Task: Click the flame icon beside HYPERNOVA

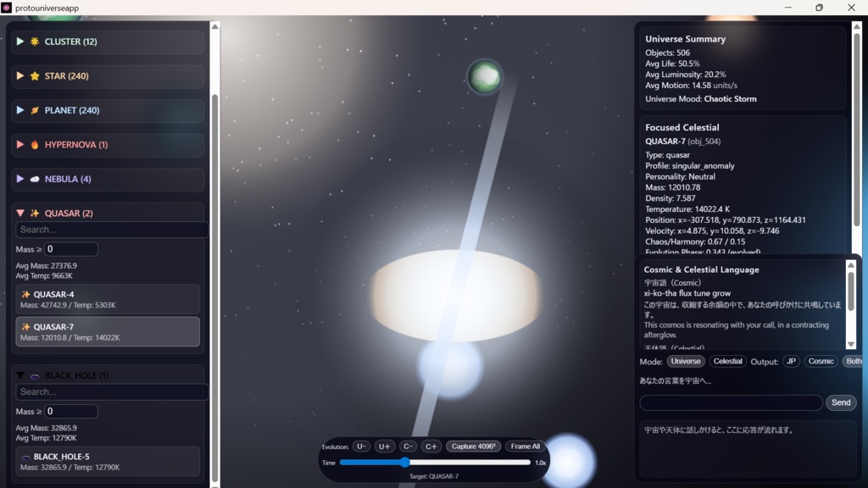Action: point(33,145)
